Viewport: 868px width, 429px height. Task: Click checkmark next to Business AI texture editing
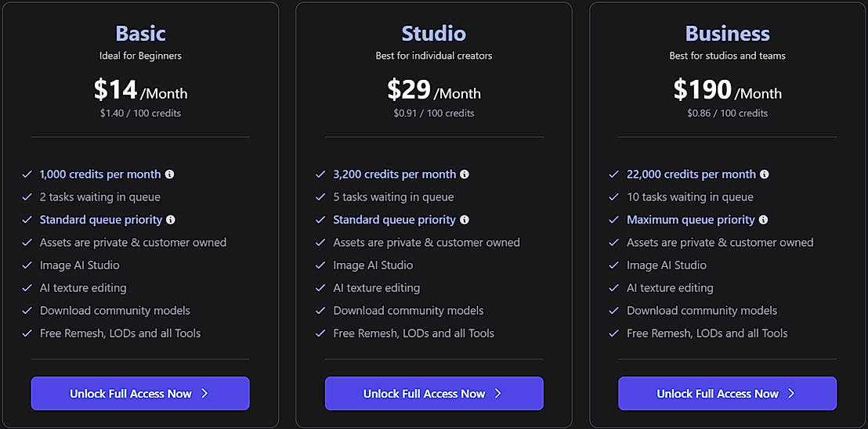pos(614,288)
